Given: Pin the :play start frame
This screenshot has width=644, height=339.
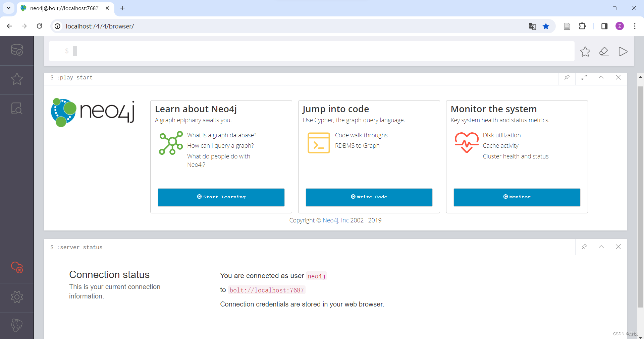Looking at the screenshot, I should pos(567,77).
